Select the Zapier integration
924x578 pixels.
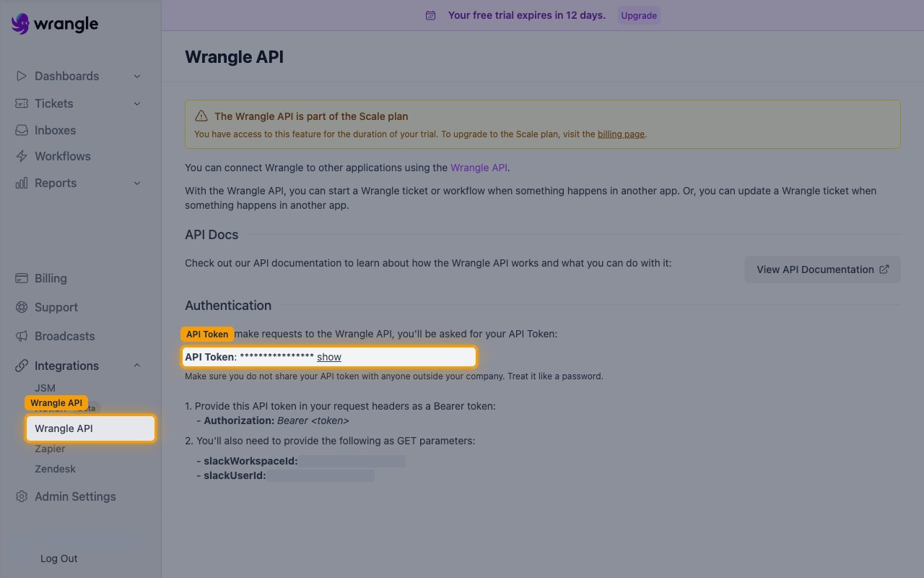pyautogui.click(x=50, y=449)
